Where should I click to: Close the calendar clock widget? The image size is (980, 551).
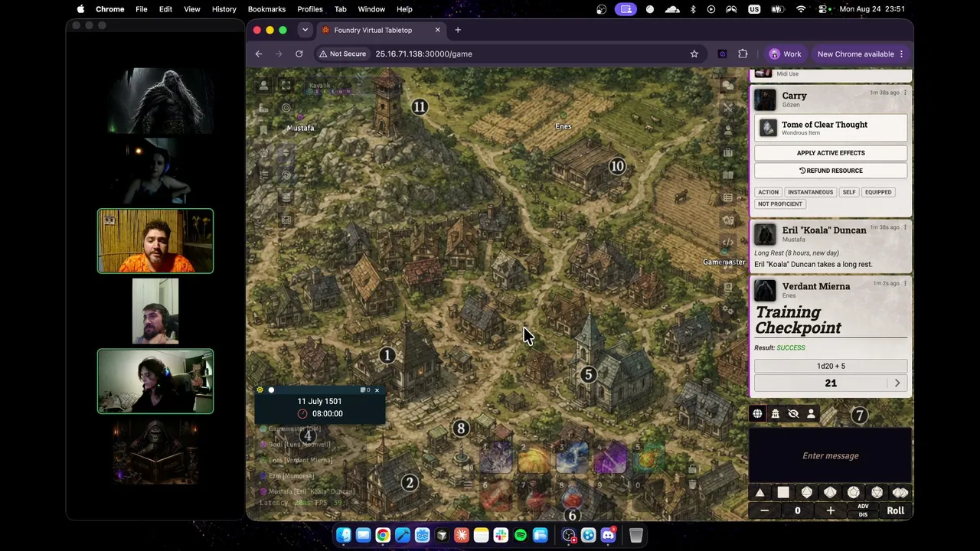[x=377, y=390]
